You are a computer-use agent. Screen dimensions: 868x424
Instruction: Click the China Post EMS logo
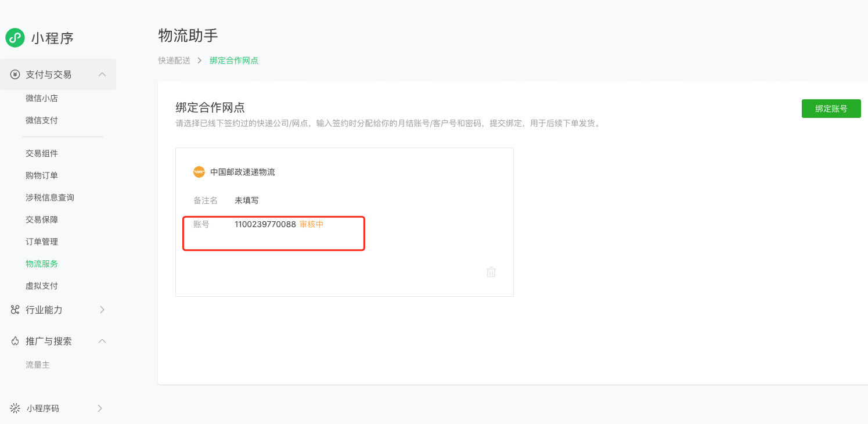coord(199,172)
